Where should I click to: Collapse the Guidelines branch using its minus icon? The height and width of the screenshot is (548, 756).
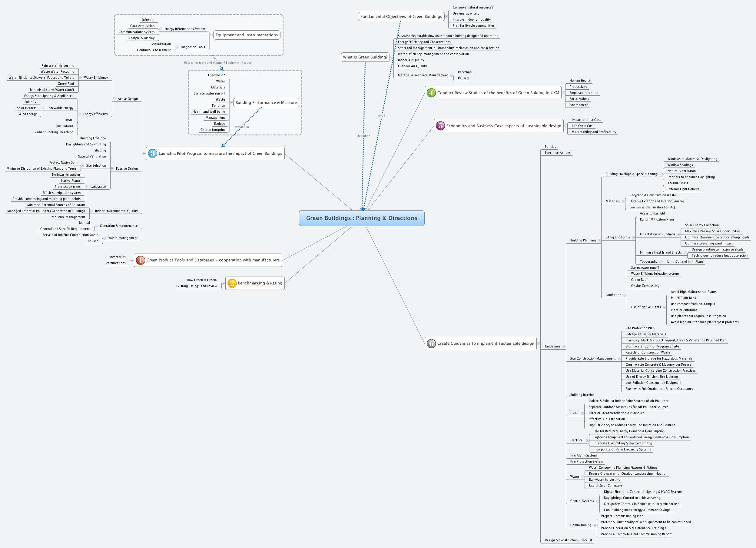coord(564,346)
